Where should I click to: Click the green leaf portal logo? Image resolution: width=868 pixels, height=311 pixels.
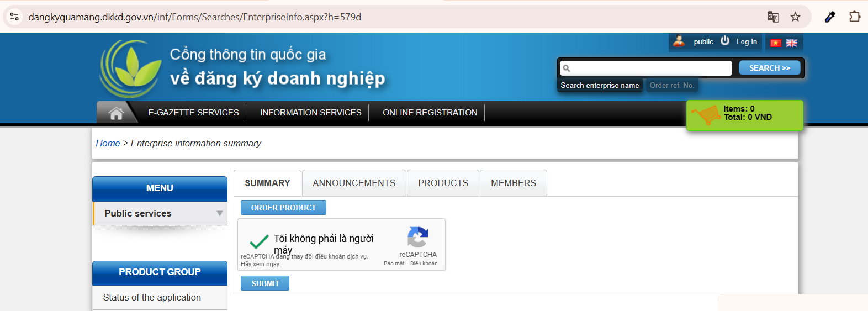click(131, 69)
